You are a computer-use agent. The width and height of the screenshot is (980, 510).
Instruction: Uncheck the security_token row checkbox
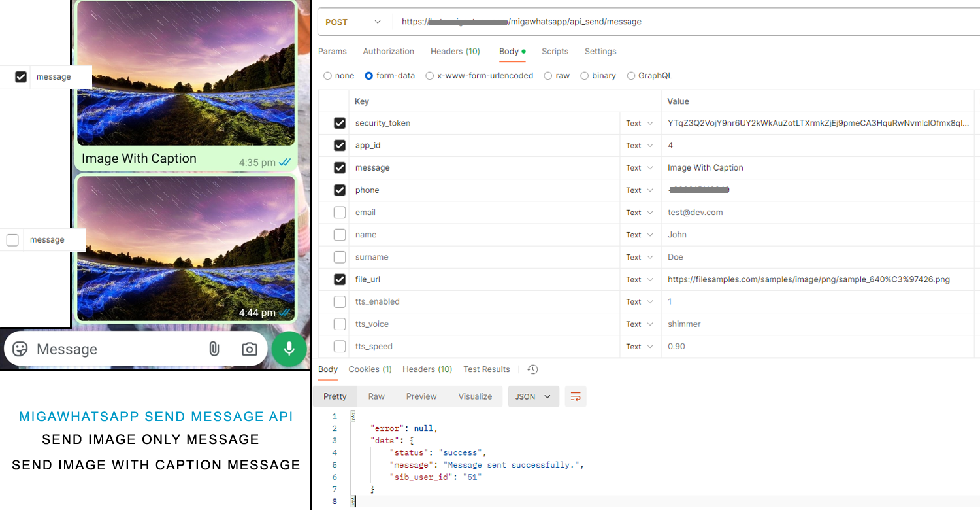click(x=340, y=123)
